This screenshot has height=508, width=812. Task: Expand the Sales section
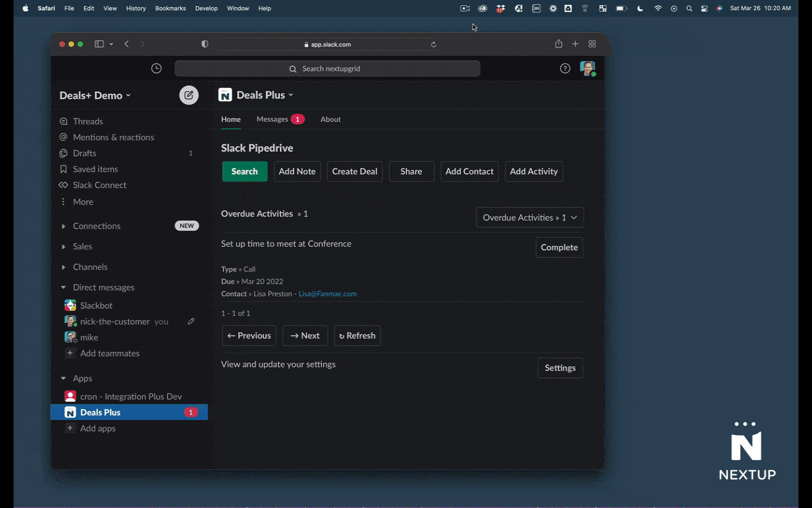click(63, 247)
